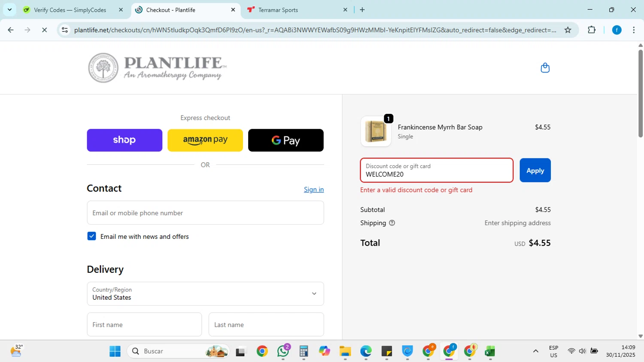The height and width of the screenshot is (362, 644).
Task: Click the 'Enter shipping address' text
Action: click(517, 223)
